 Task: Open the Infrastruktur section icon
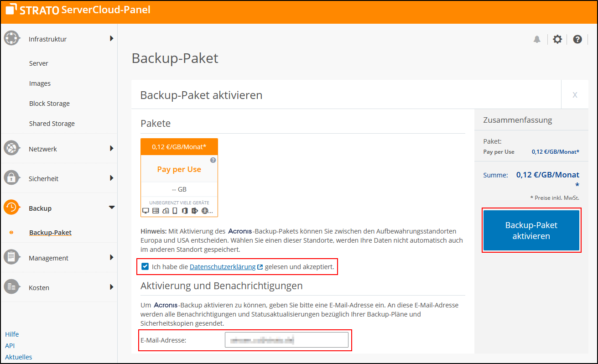pyautogui.click(x=11, y=38)
